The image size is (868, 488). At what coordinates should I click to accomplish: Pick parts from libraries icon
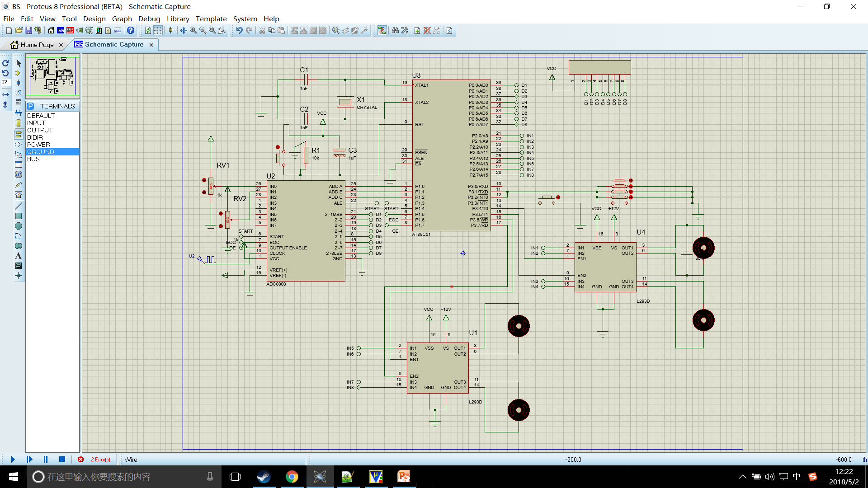pos(336,30)
